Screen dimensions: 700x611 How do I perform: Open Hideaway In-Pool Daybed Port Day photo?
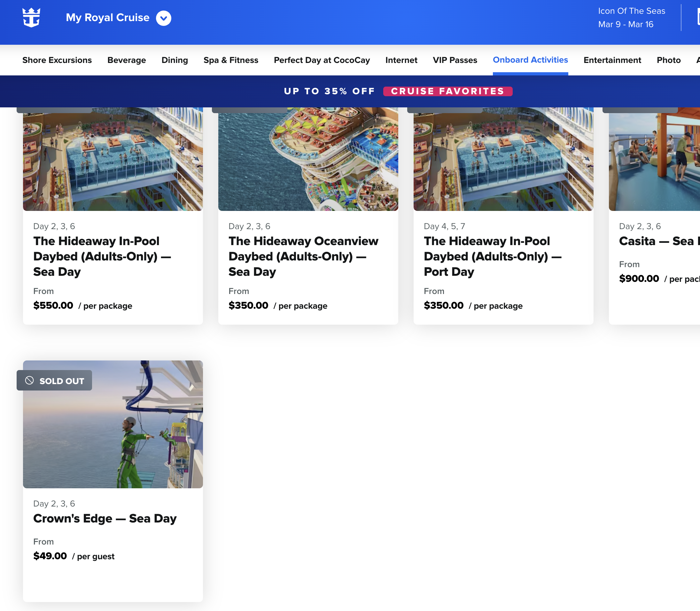(503, 159)
